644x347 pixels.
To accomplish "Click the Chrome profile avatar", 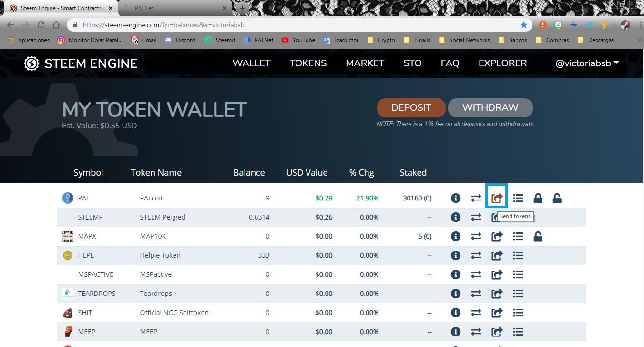I will point(625,25).
